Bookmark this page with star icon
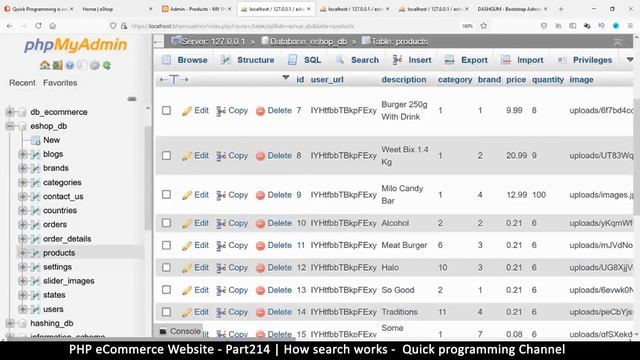The image size is (640, 360). (x=484, y=26)
